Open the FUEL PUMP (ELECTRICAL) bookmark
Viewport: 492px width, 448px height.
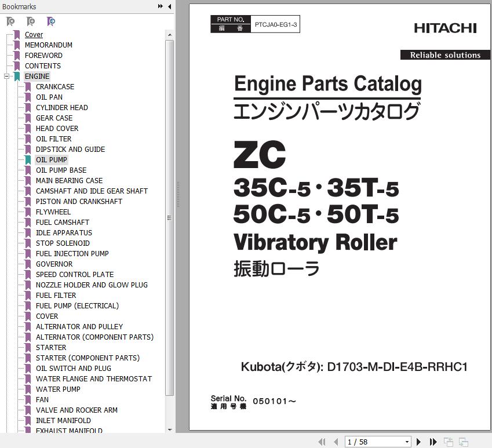point(77,305)
